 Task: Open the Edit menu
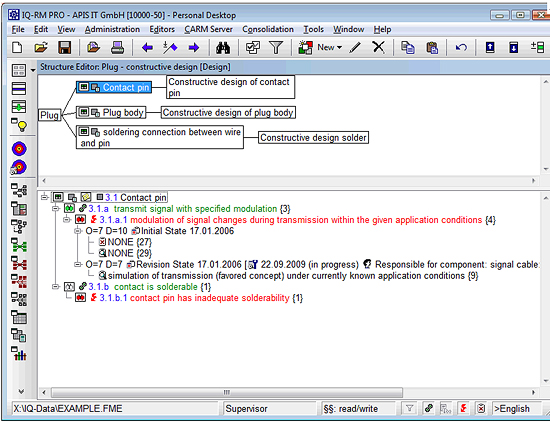[41, 29]
